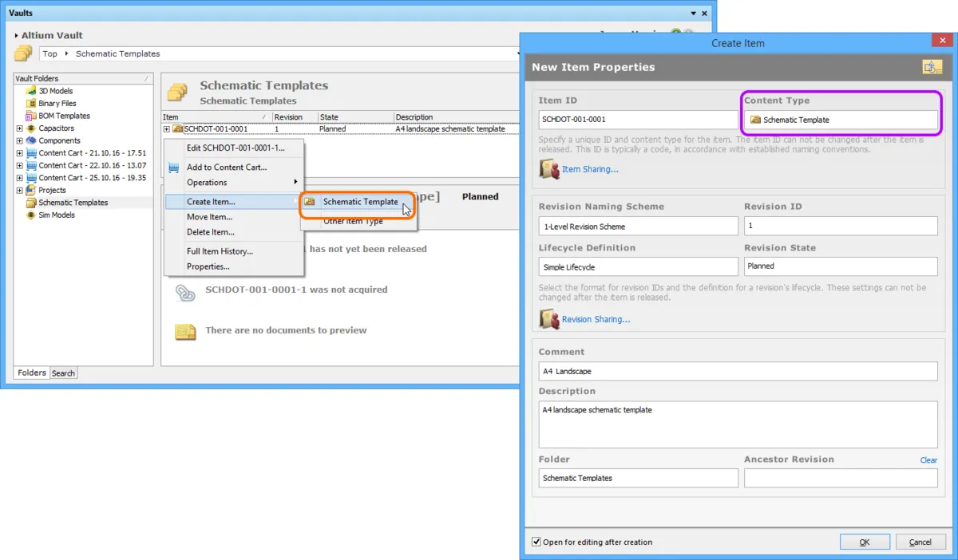Expand Content Cart - 25.10.16 - 19.35 node

(20, 178)
